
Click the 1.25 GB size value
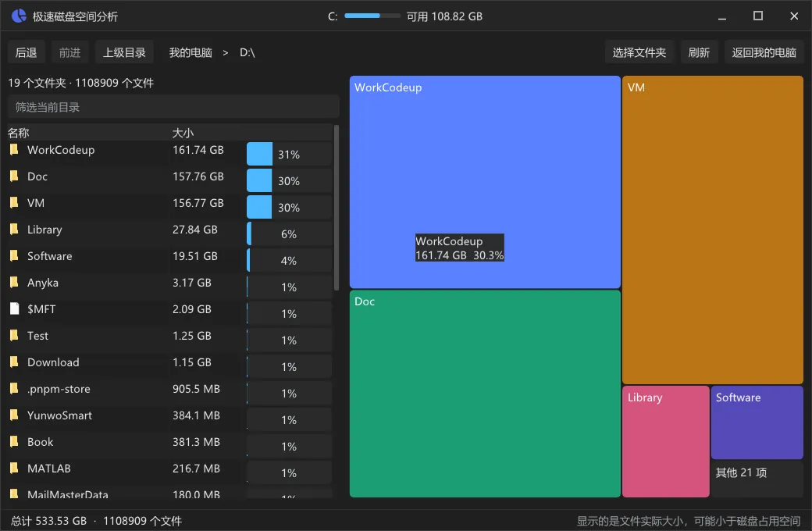(x=191, y=336)
